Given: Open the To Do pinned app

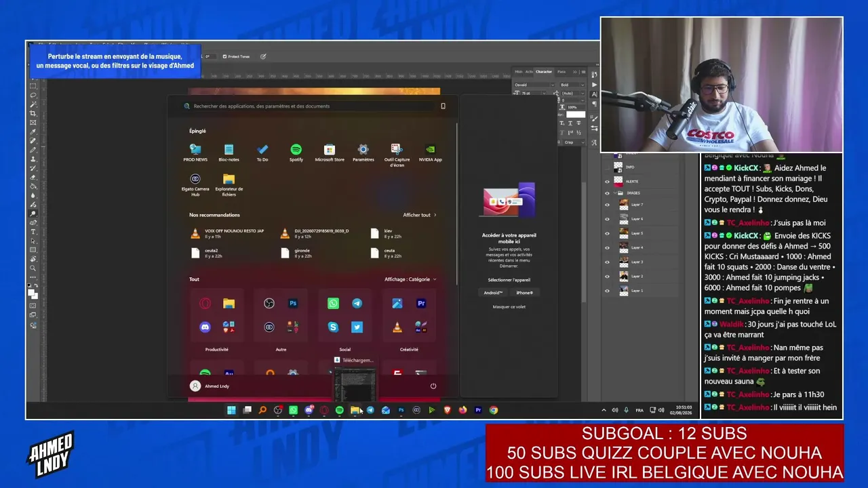Looking at the screenshot, I should pos(262,152).
